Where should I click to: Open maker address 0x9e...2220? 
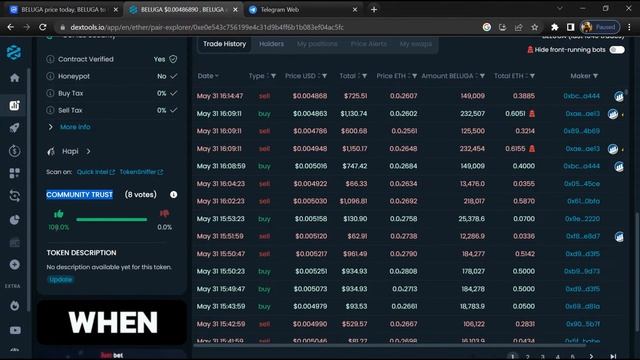tap(582, 219)
